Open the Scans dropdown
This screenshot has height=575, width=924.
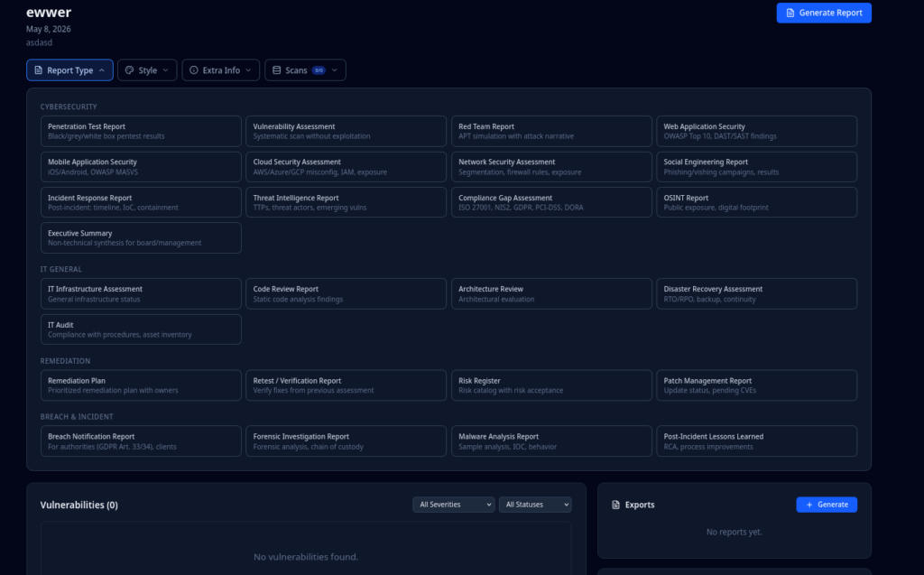click(x=305, y=70)
